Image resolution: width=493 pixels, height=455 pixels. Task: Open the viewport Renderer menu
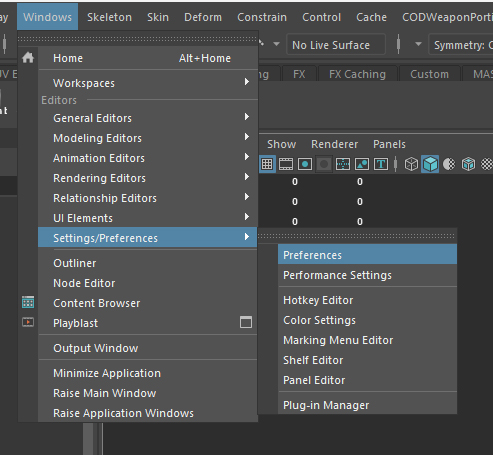point(334,144)
